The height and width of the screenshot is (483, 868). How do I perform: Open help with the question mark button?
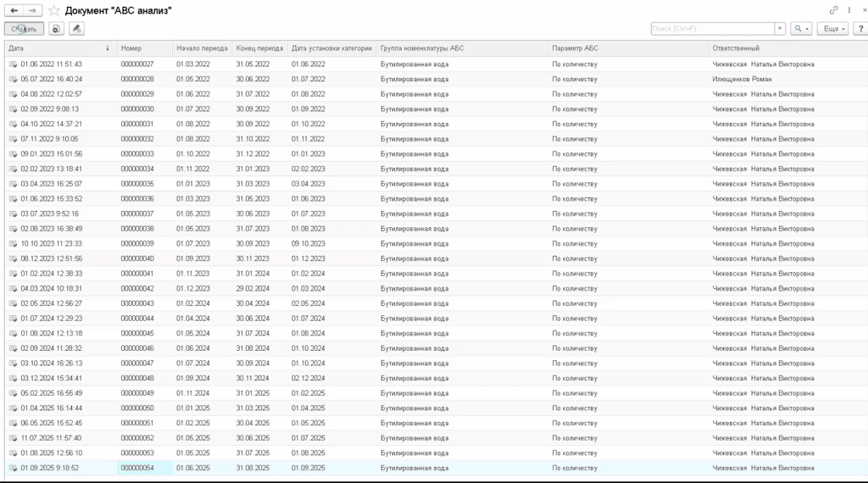coord(859,29)
